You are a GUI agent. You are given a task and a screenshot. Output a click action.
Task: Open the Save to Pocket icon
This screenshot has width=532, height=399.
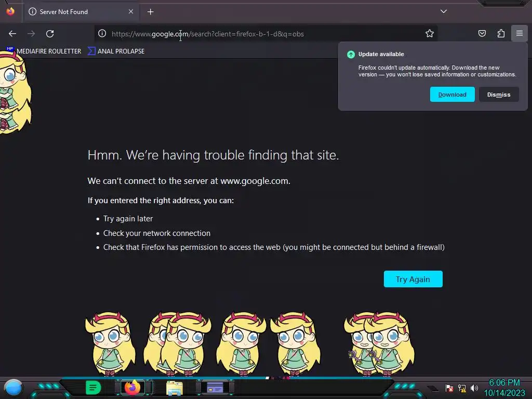pyautogui.click(x=482, y=33)
